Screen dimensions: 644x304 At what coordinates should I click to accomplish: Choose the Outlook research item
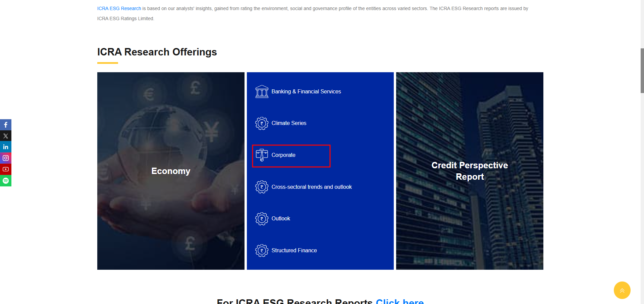click(281, 219)
